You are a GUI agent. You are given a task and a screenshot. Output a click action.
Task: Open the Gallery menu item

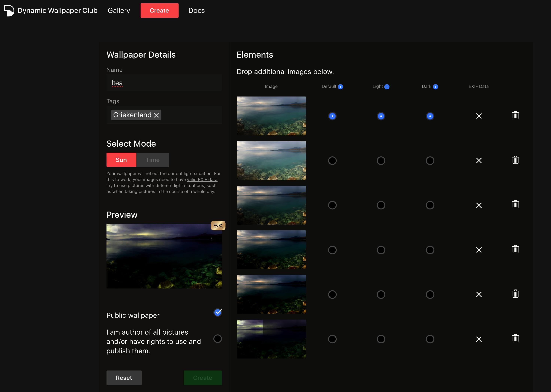[119, 10]
